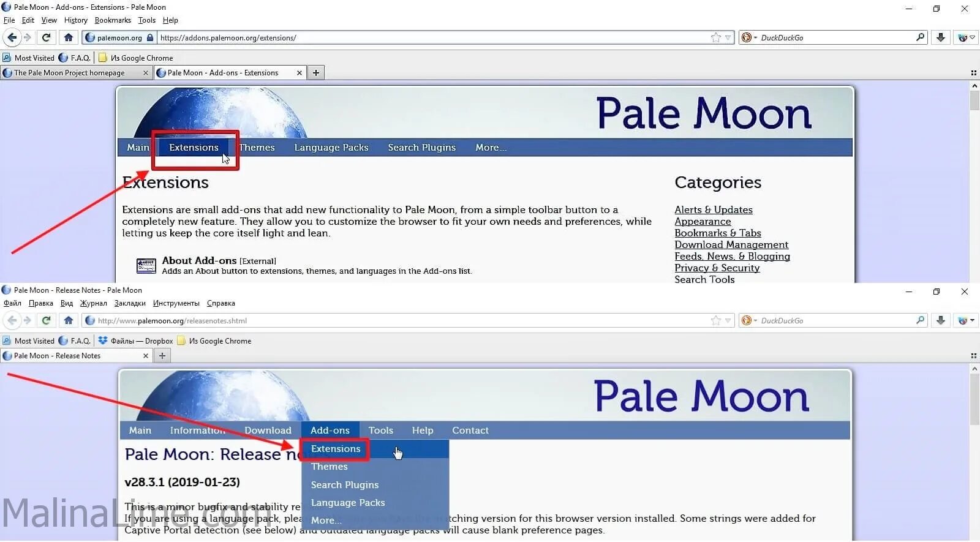The height and width of the screenshot is (542, 980).
Task: Open a new tab in the top window
Action: (x=315, y=73)
